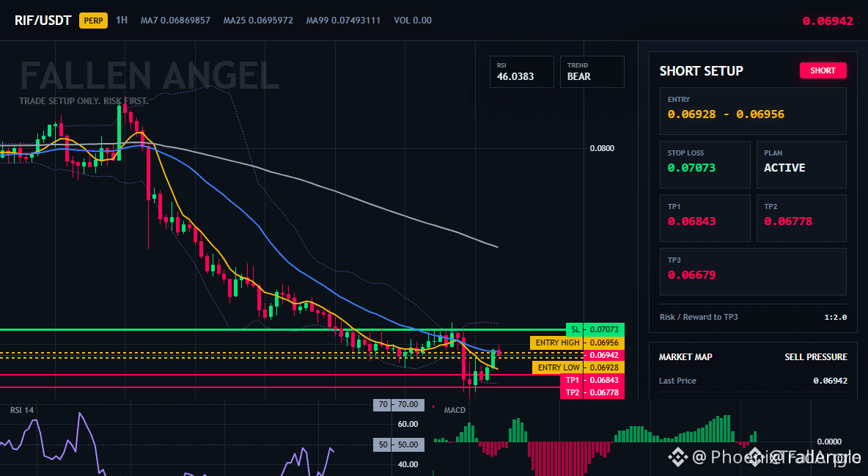This screenshot has width=868, height=476.
Task: Click the SELL PRESSURE label
Action: [x=816, y=357]
